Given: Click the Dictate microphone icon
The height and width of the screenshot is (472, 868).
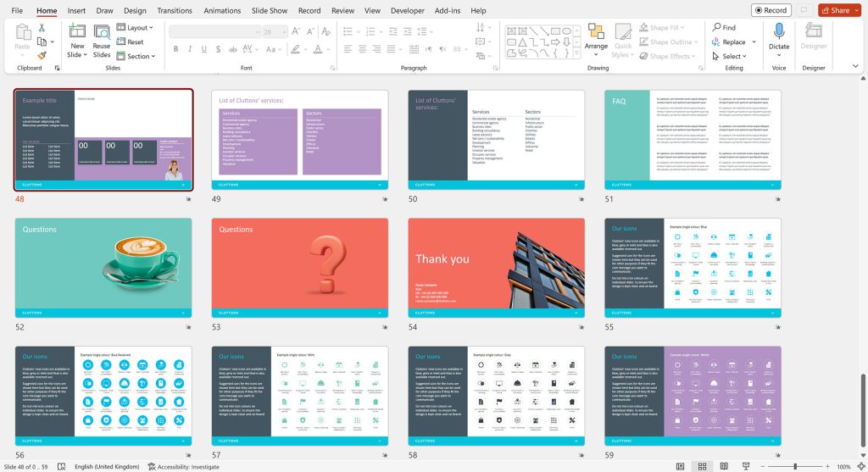Looking at the screenshot, I should tap(779, 31).
